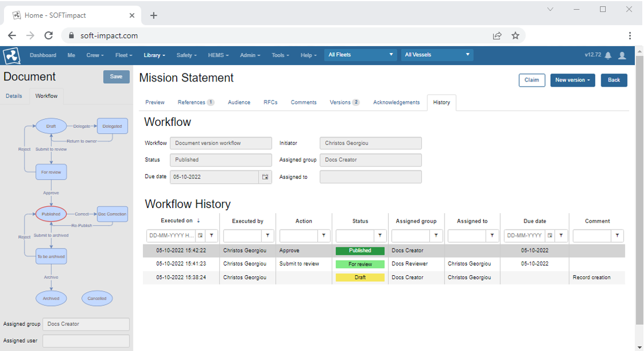The width and height of the screenshot is (644, 351).
Task: Switch to the Acknowledgements tab
Action: [396, 103]
